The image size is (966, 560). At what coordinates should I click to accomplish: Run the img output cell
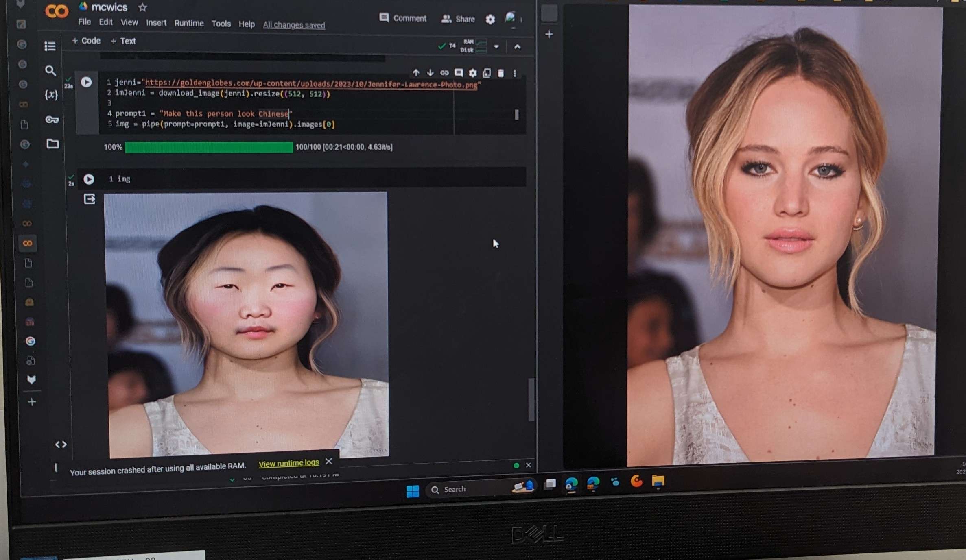tap(89, 179)
